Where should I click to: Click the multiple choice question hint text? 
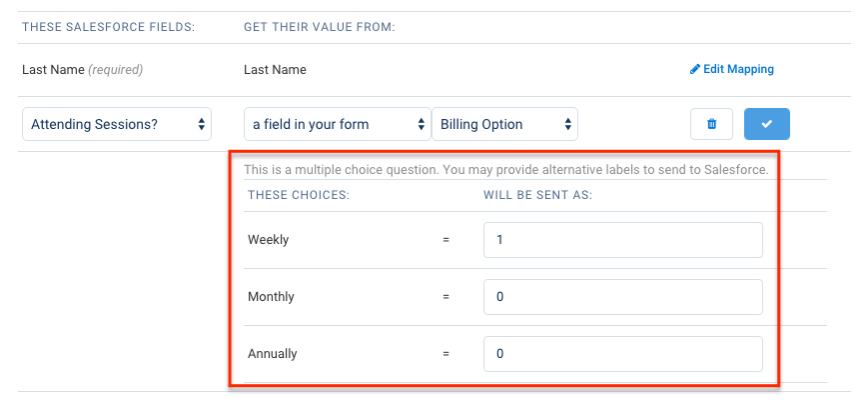coord(505,170)
